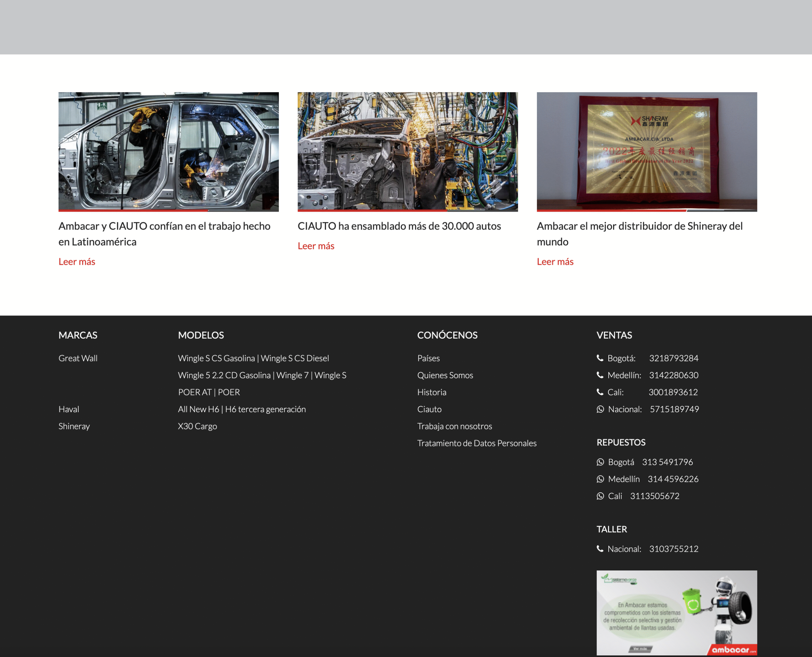Click the TALLER footer heading
The width and height of the screenshot is (812, 657).
pos(612,529)
